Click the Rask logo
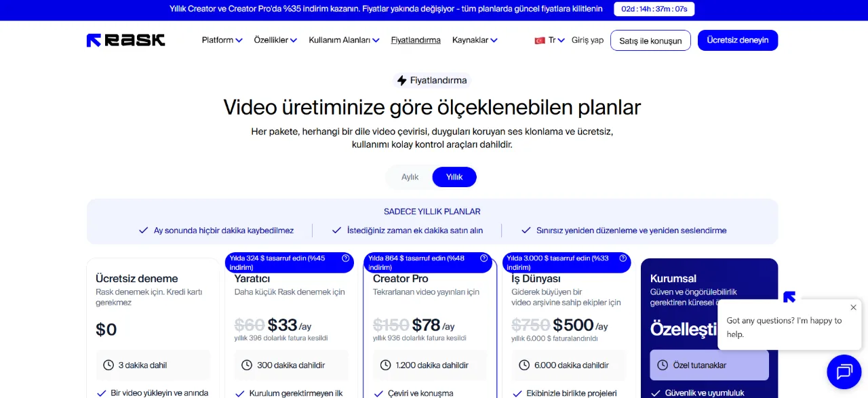868x398 pixels. coord(125,40)
